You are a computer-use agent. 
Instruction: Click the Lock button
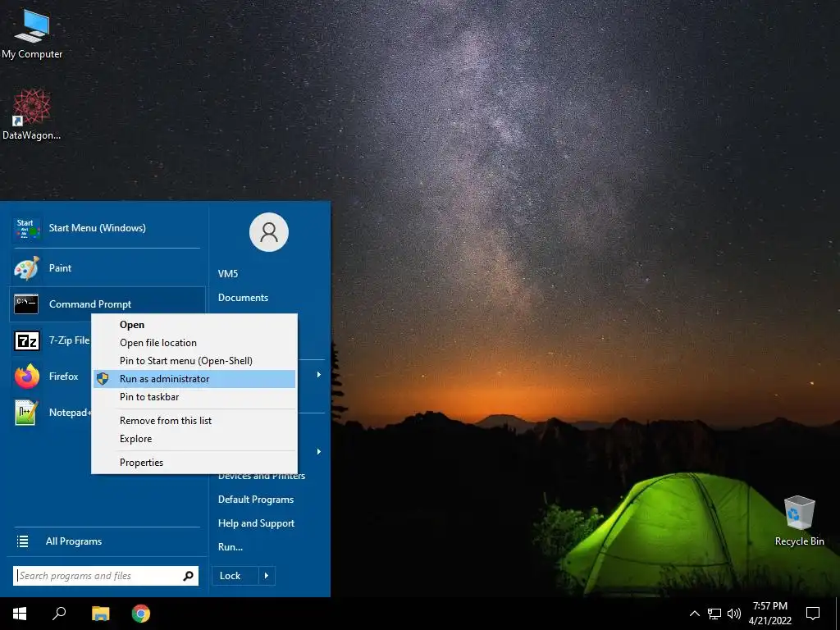click(x=235, y=576)
